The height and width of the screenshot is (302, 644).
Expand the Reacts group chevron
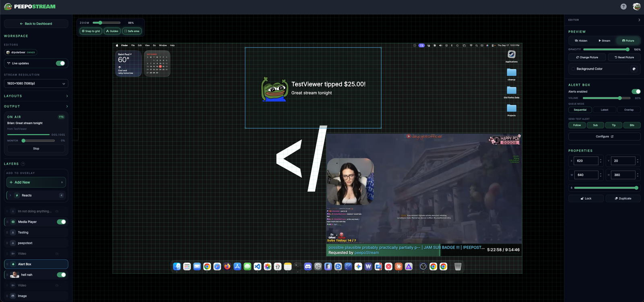point(10,195)
